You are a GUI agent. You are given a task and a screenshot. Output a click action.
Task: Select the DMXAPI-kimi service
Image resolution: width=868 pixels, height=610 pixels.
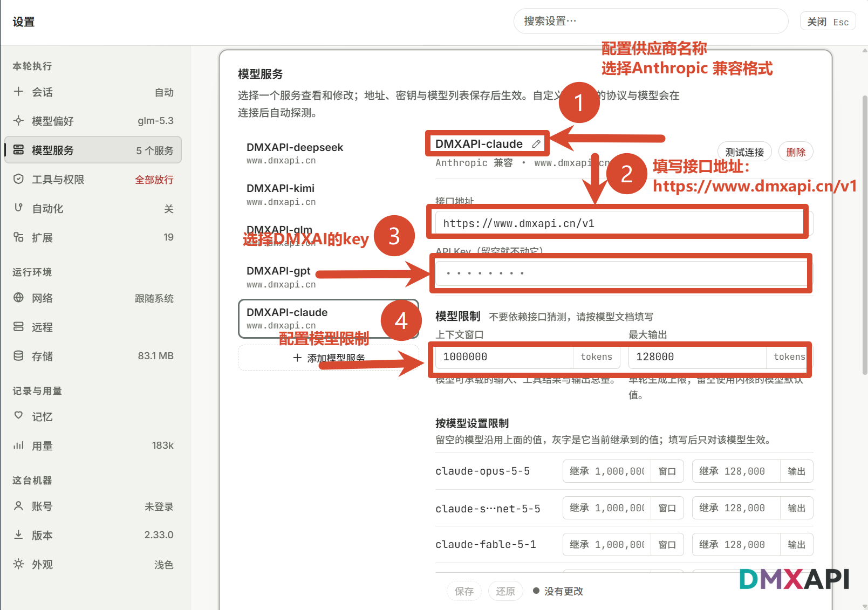click(329, 195)
